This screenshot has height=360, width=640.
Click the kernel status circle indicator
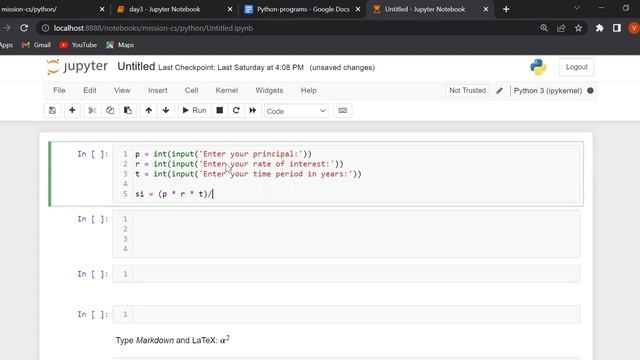point(590,91)
